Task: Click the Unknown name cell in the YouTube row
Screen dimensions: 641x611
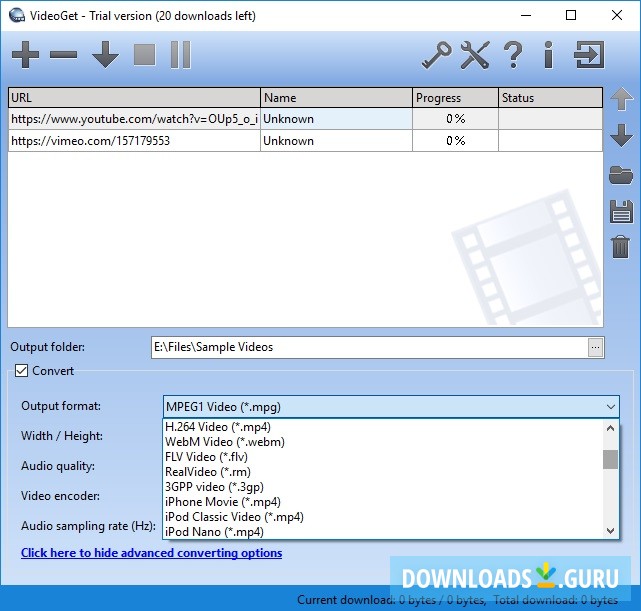Action: tap(336, 119)
